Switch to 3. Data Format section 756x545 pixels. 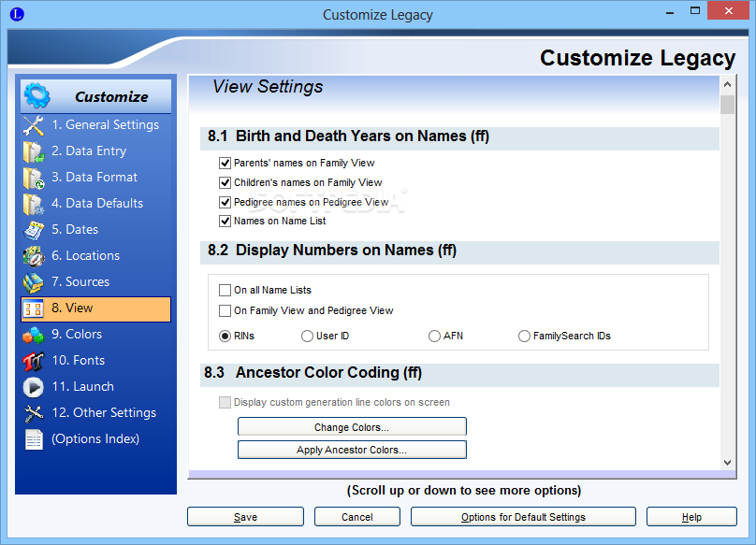pos(94,177)
